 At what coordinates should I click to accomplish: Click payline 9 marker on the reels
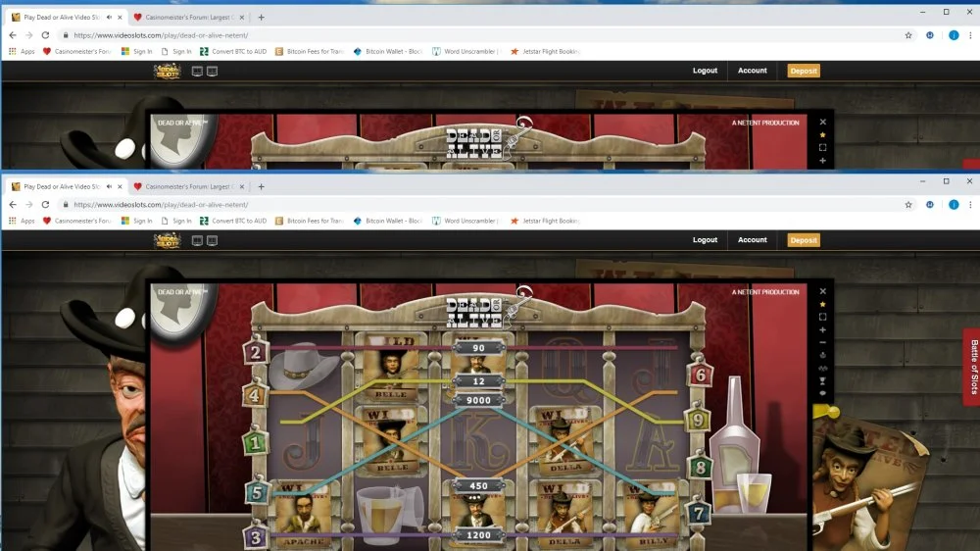tap(698, 420)
